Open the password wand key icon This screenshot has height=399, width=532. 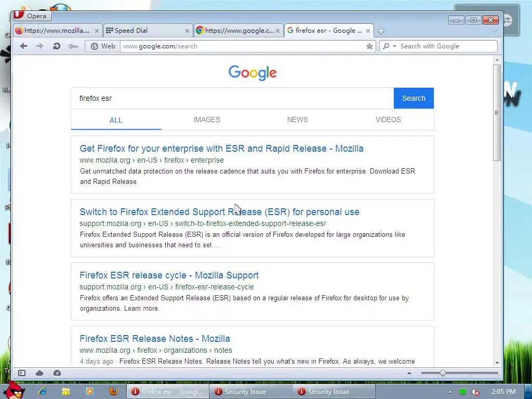click(73, 46)
